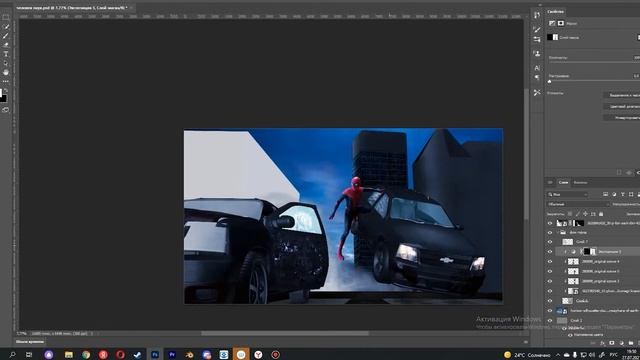The width and height of the screenshot is (640, 360).
Task: Select the Rectangular Marquee tool
Action: (x=6, y=17)
